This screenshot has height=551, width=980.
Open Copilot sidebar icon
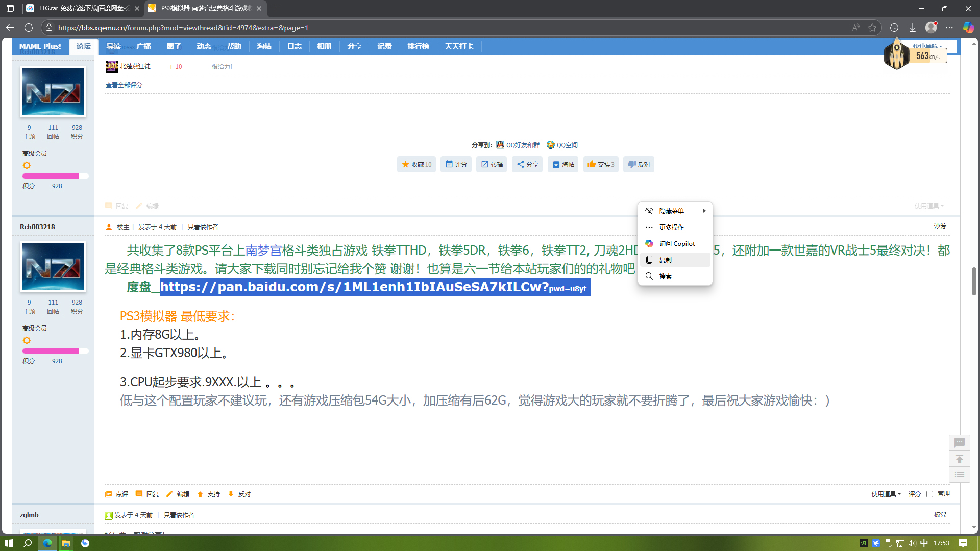click(x=968, y=28)
